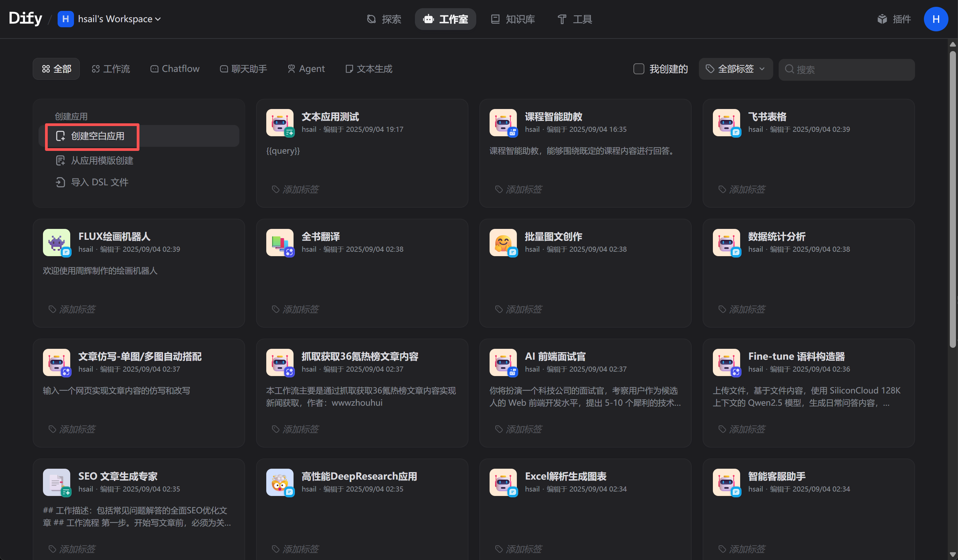Click the 数据统计分析 app icon
This screenshot has width=958, height=560.
click(726, 243)
